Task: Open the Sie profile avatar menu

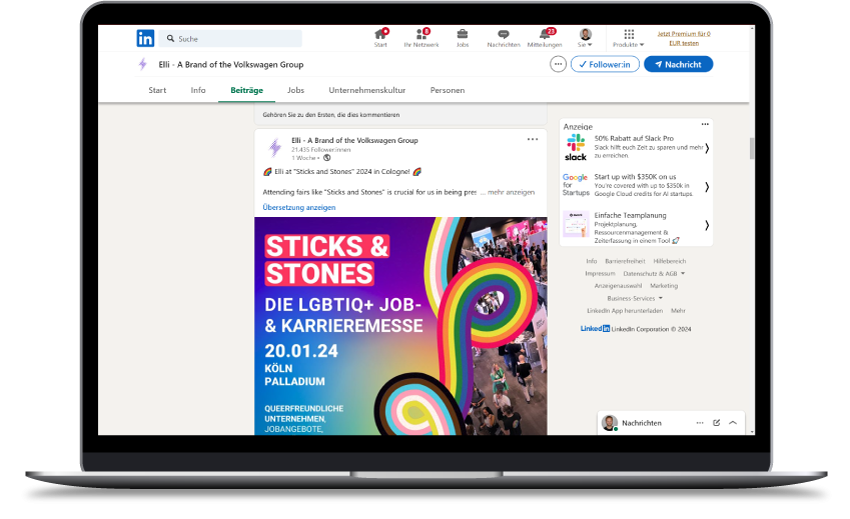Action: tap(585, 37)
